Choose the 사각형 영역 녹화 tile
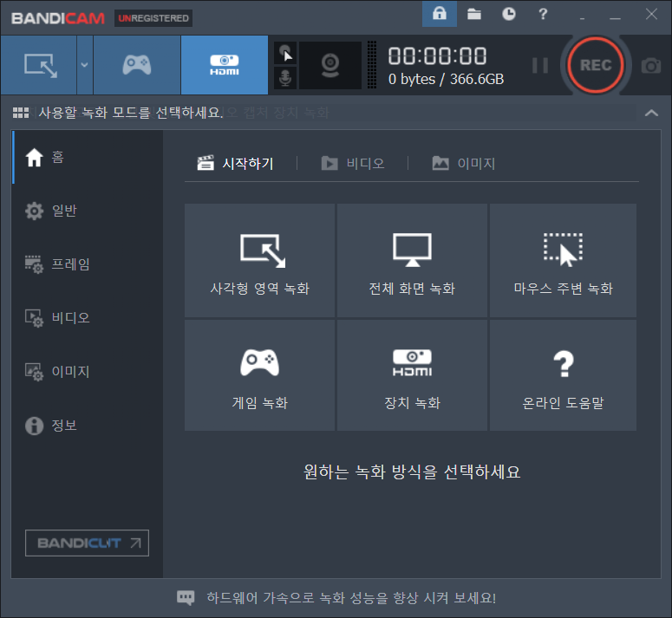672x618 pixels. coord(260,260)
